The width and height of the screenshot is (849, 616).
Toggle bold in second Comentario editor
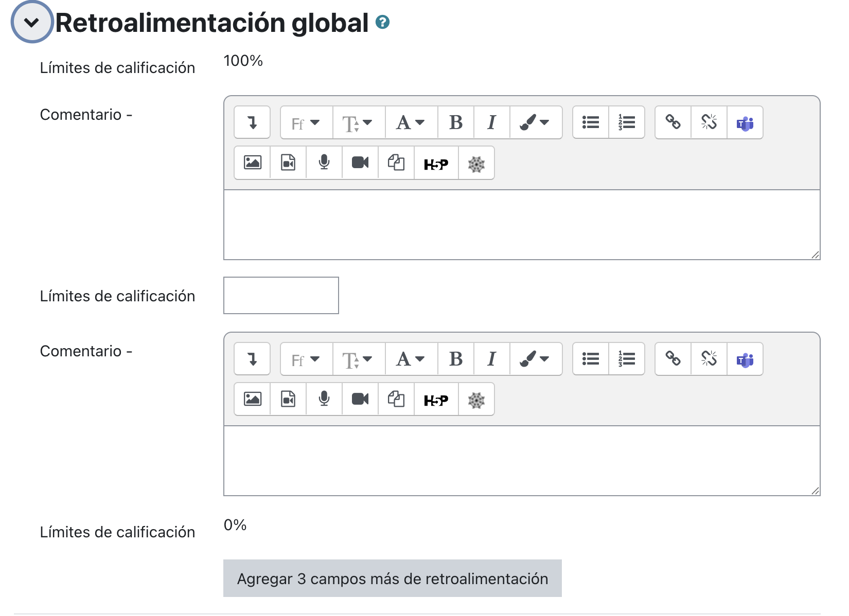pos(456,359)
